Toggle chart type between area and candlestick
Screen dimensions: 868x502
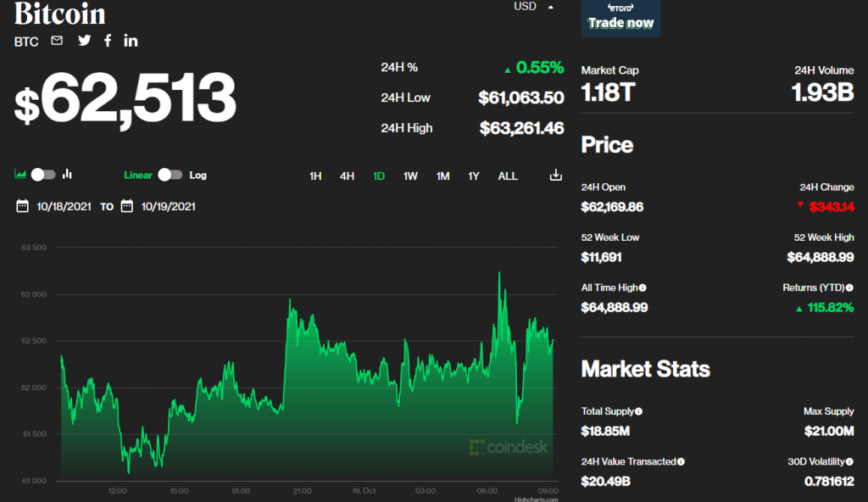[43, 175]
